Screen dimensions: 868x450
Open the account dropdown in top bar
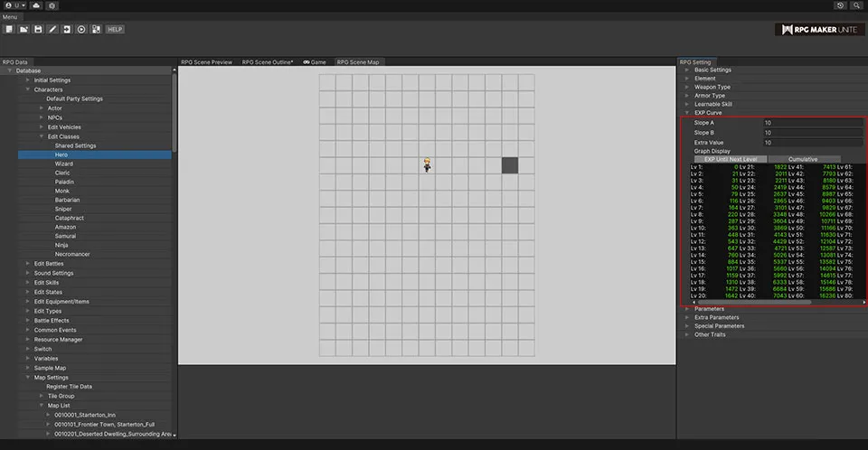[x=14, y=5]
